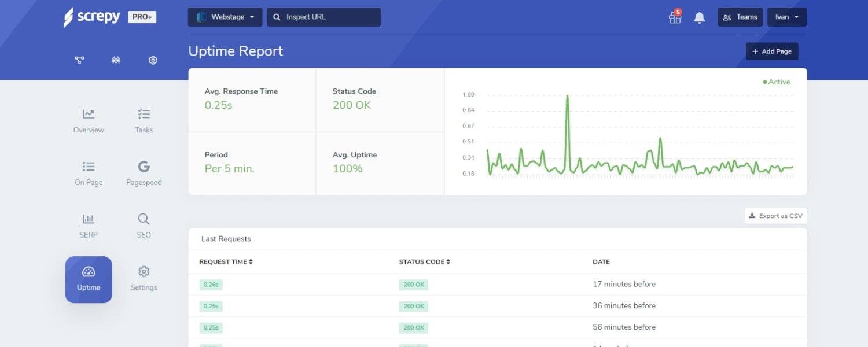Open the SERP tracking section

88,224
